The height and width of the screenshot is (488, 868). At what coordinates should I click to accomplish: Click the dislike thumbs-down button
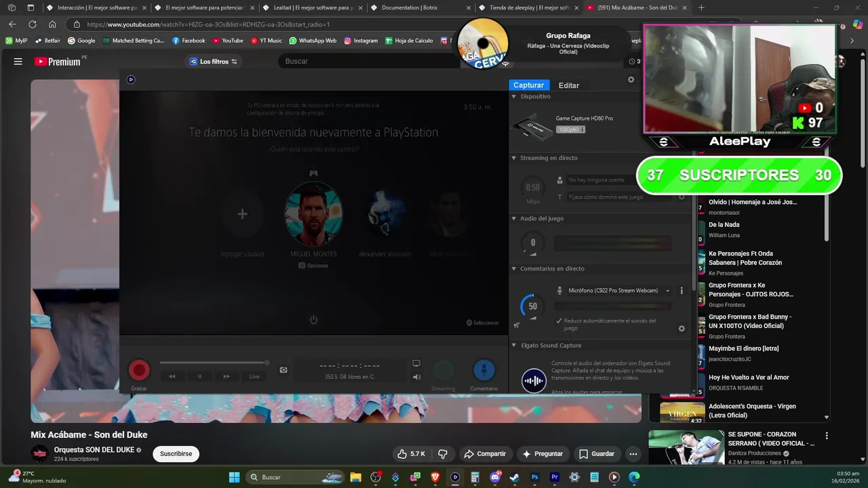[443, 453]
